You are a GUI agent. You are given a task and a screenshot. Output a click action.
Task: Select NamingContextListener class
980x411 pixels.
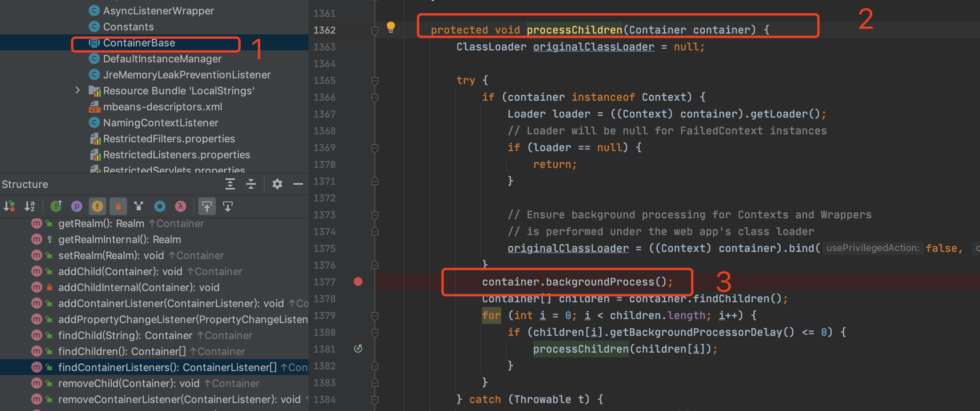click(154, 123)
